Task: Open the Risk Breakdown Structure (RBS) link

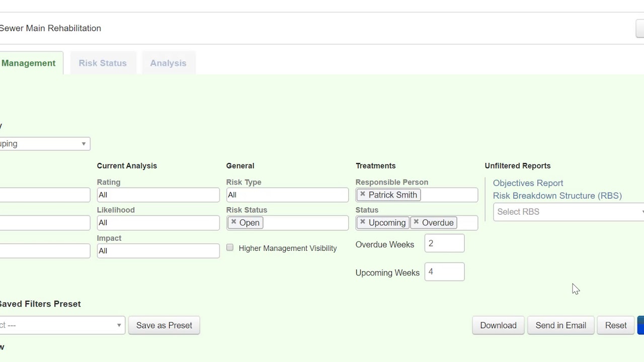Action: point(557,196)
